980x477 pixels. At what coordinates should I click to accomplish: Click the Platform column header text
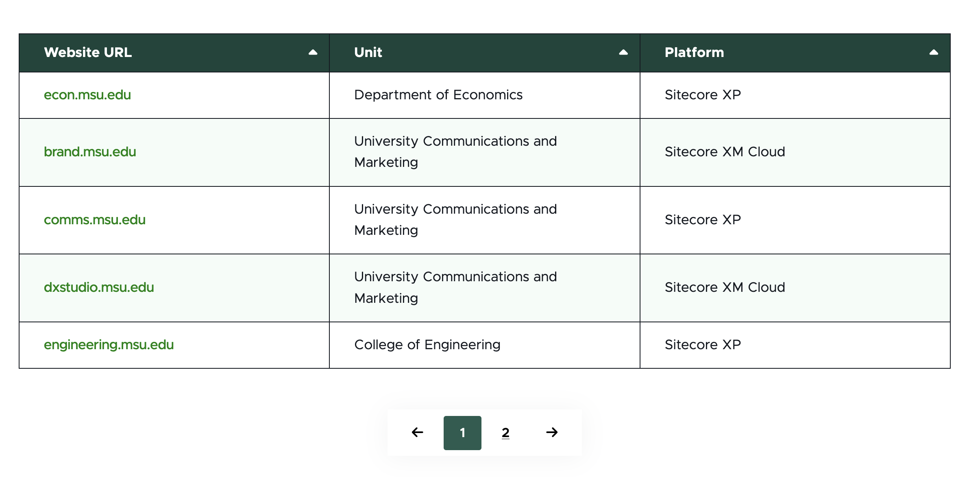[x=694, y=53]
